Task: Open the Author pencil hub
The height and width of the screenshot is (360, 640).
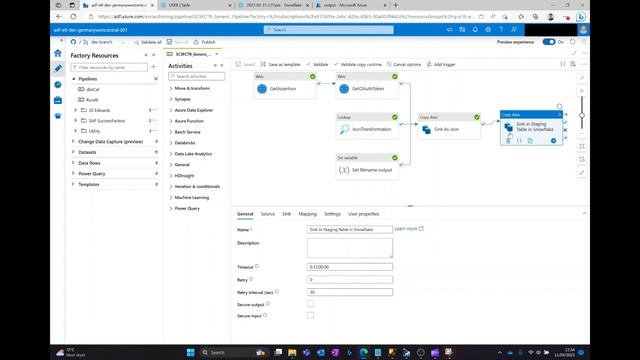Action: tap(58, 69)
